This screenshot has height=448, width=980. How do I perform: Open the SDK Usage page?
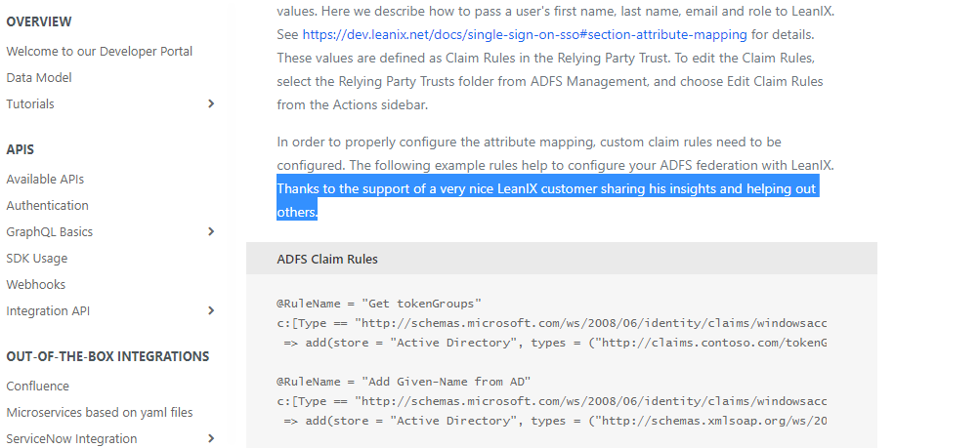37,258
